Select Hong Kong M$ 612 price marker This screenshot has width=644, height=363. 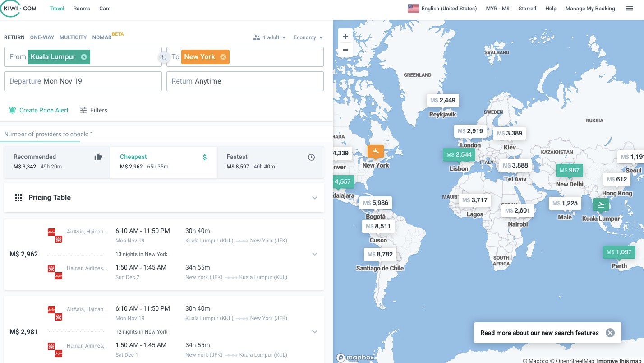(617, 179)
